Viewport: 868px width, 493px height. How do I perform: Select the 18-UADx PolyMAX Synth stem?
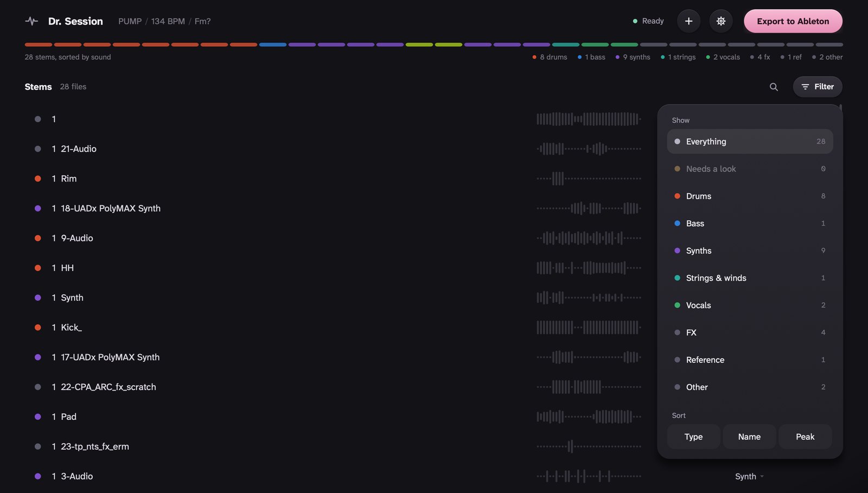click(111, 208)
